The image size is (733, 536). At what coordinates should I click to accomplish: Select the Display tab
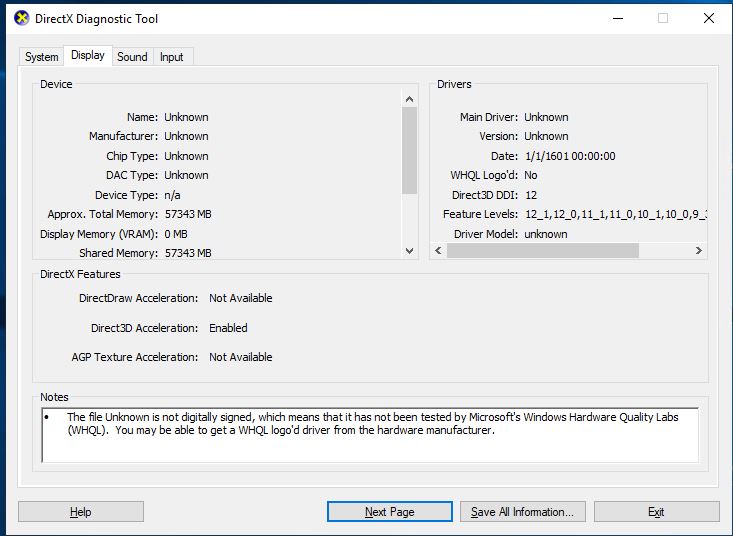88,55
